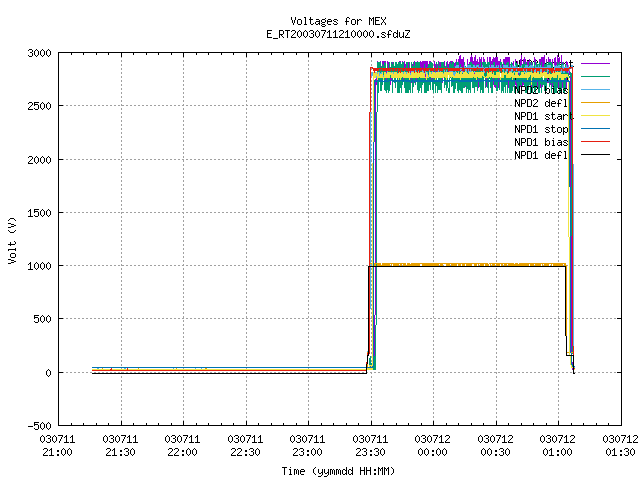The image size is (640, 480).
Task: Click the 'NPD1 bias' legend label
Action: tap(541, 142)
